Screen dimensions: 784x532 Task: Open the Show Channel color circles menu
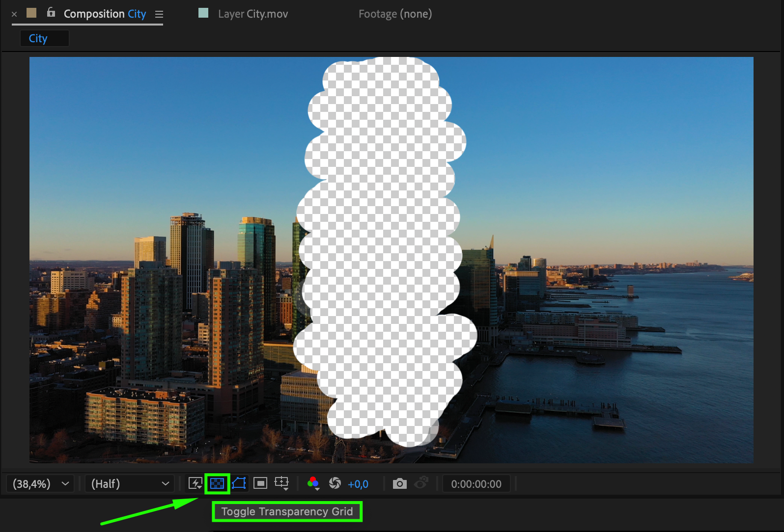point(313,483)
